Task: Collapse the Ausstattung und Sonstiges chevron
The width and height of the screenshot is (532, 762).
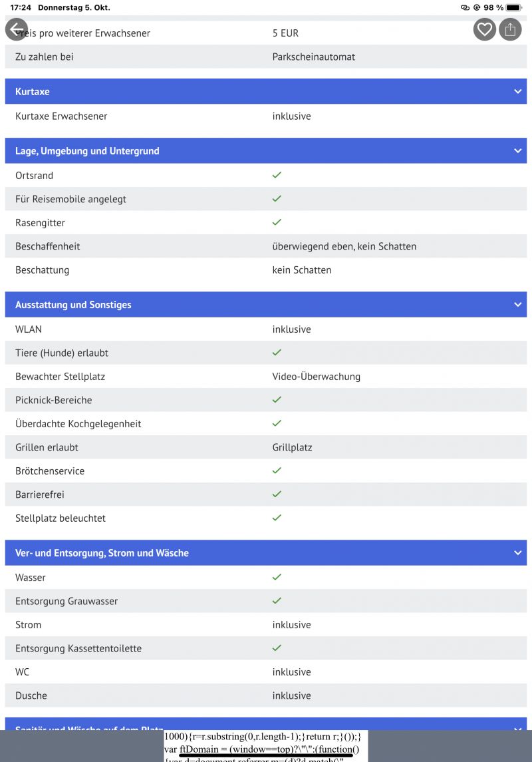Action: (x=518, y=305)
